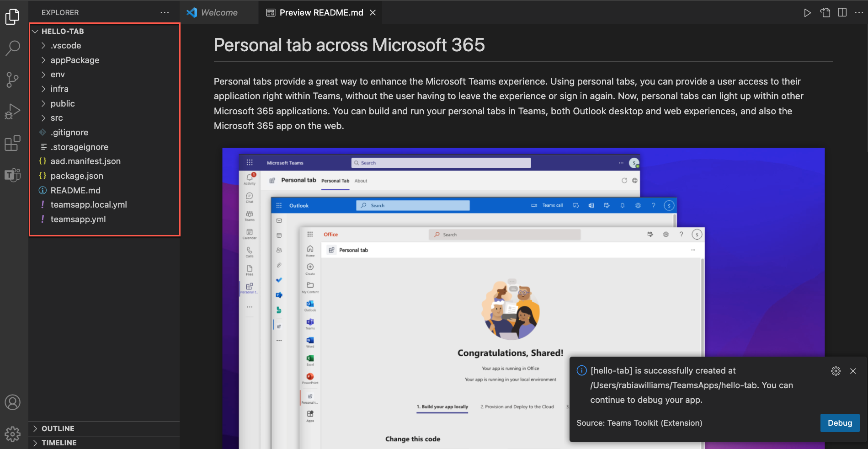Expand the TIMELINE section

click(104, 443)
